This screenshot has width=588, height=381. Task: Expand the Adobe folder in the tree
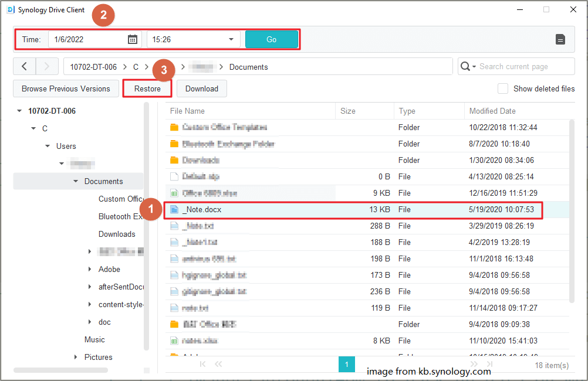(x=90, y=269)
